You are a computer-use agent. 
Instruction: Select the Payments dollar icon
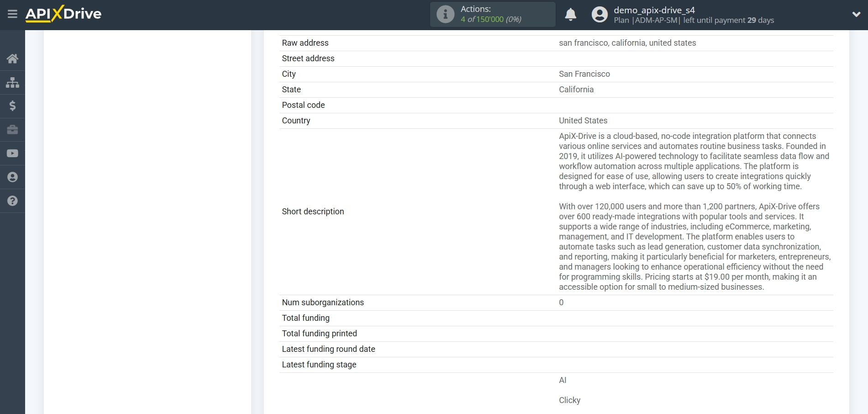(x=12, y=106)
